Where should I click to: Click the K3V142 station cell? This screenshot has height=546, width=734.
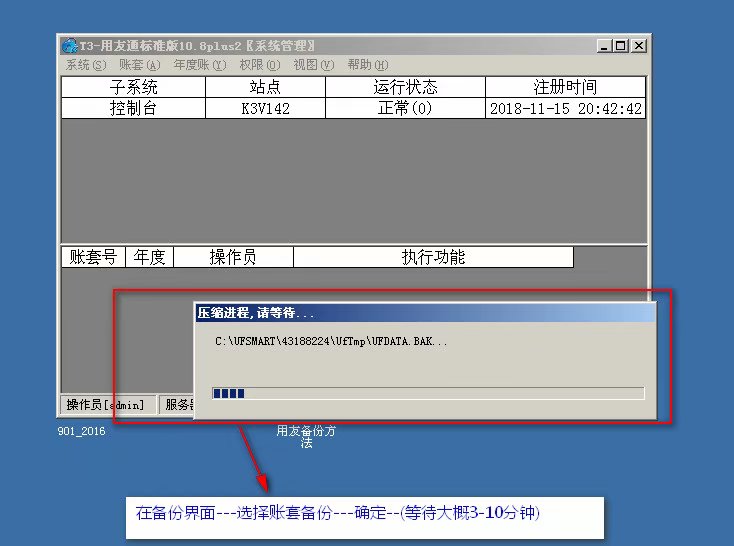(x=265, y=108)
